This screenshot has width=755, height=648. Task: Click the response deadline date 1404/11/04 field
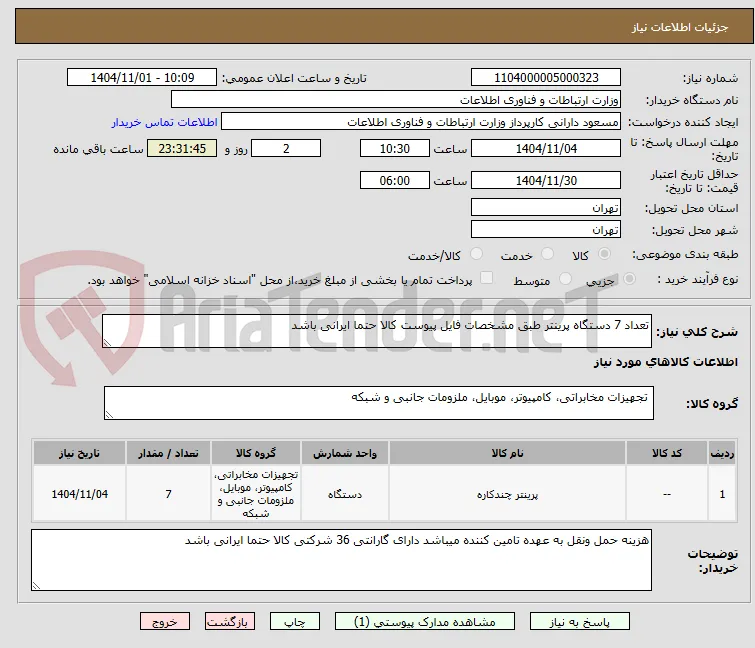coord(546,148)
